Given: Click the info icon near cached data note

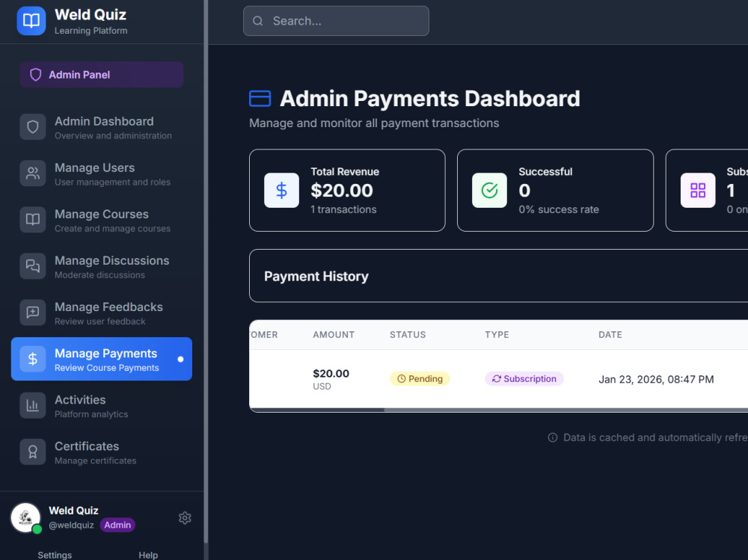Looking at the screenshot, I should (553, 437).
